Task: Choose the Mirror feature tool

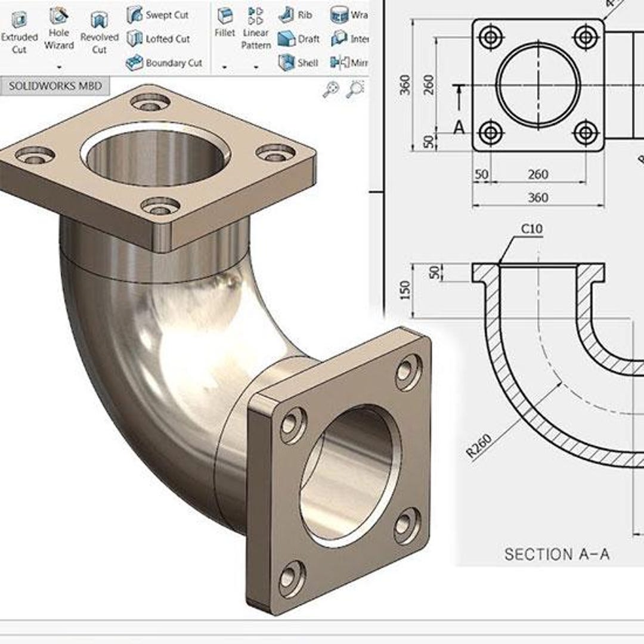Action: pyautogui.click(x=349, y=63)
